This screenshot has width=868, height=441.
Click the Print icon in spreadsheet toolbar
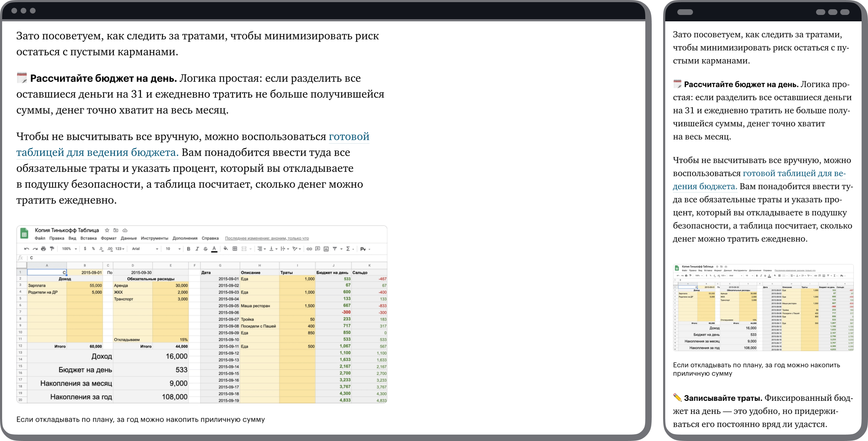click(43, 249)
